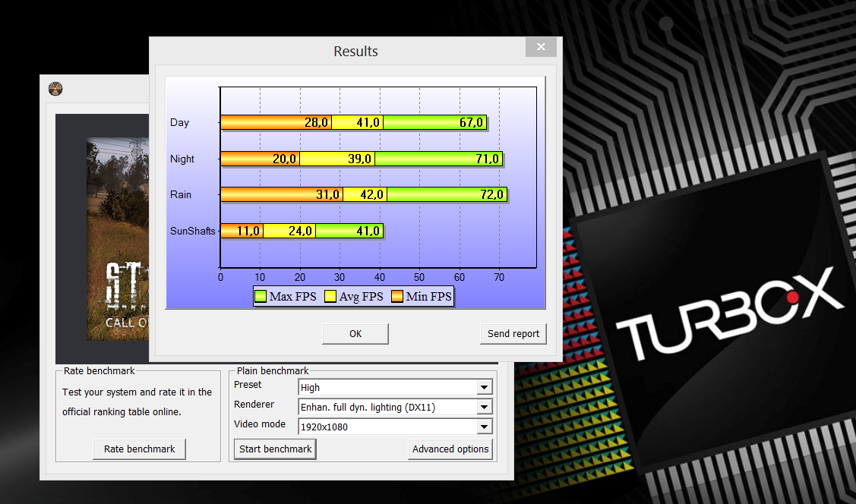Click the Day min value 28,0
Image resolution: width=856 pixels, height=504 pixels.
tap(316, 123)
